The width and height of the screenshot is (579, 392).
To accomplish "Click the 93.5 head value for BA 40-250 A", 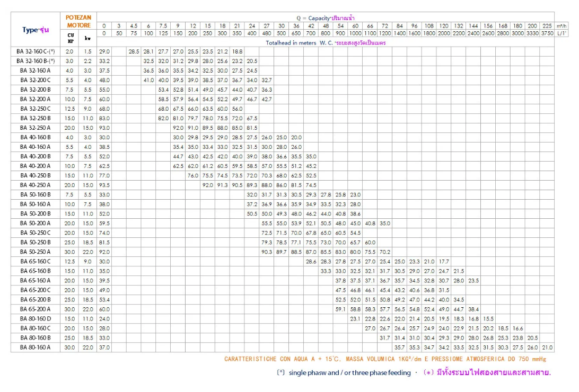I will (x=104, y=185).
